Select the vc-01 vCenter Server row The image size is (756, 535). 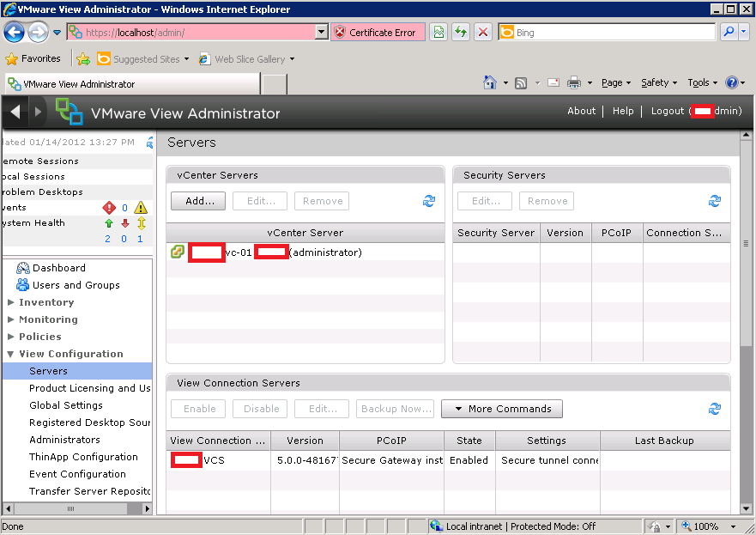tap(305, 252)
